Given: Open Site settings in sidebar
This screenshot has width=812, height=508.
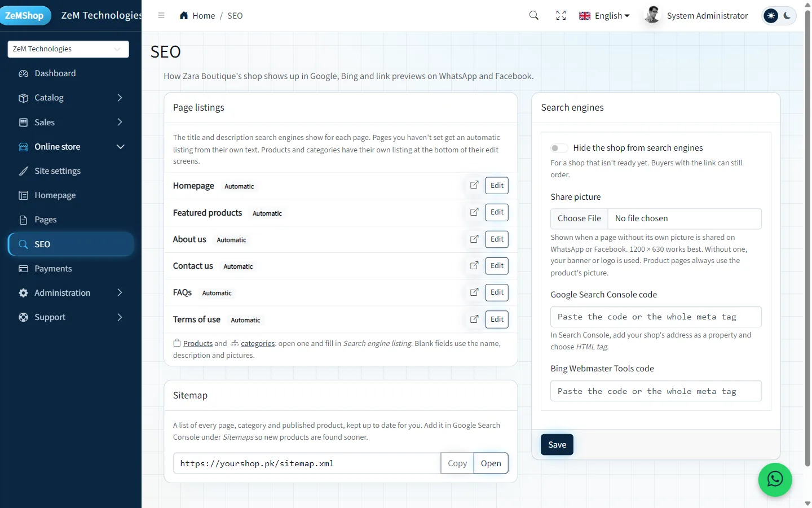Looking at the screenshot, I should [71, 171].
